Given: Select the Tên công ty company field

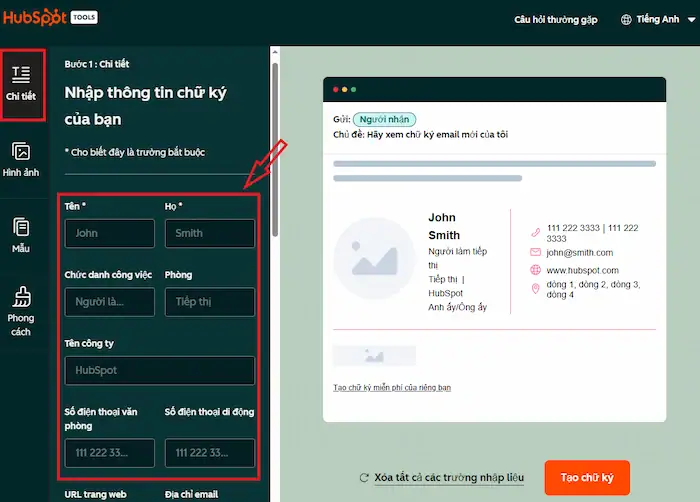Looking at the screenshot, I should [x=160, y=370].
